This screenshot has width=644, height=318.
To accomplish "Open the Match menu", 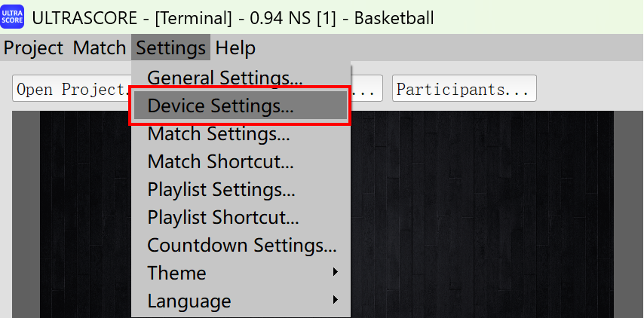I will tap(99, 48).
